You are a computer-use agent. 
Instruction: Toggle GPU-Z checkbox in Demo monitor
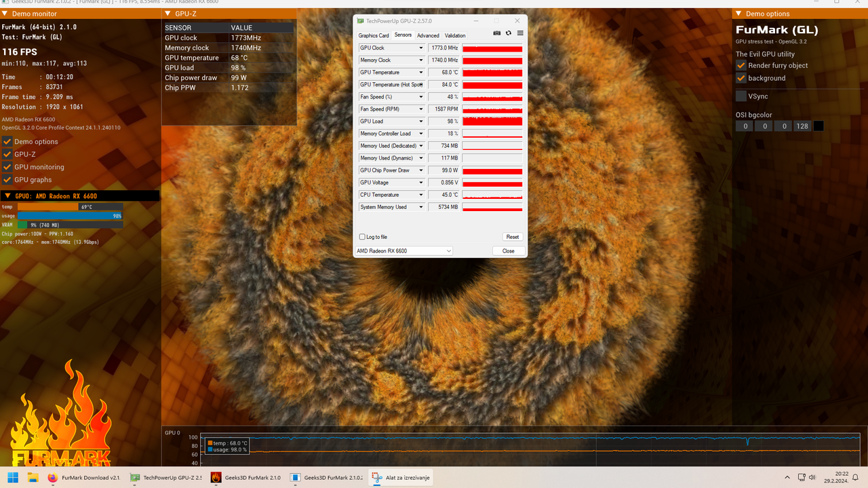[x=7, y=154]
